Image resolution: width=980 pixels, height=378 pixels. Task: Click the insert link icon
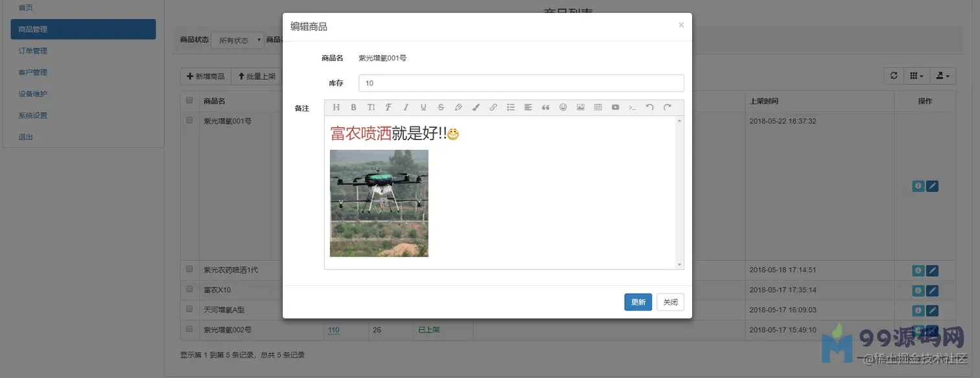(493, 108)
